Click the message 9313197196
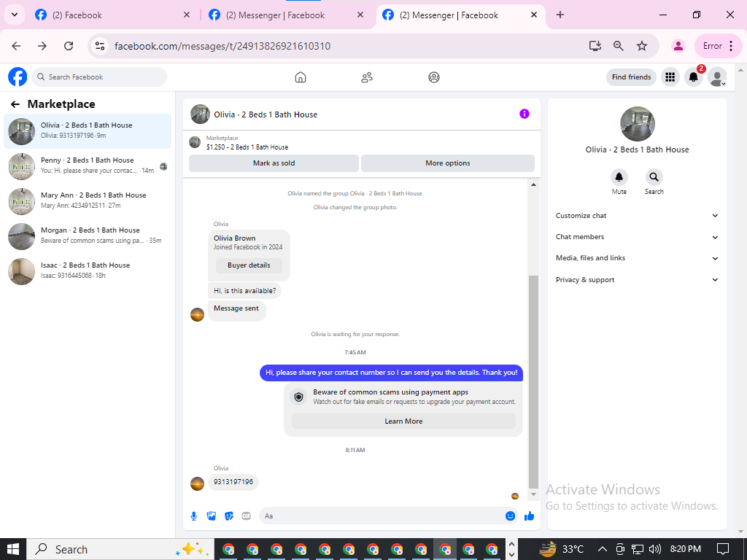Screen dimensions: 747x560 pyautogui.click(x=233, y=482)
